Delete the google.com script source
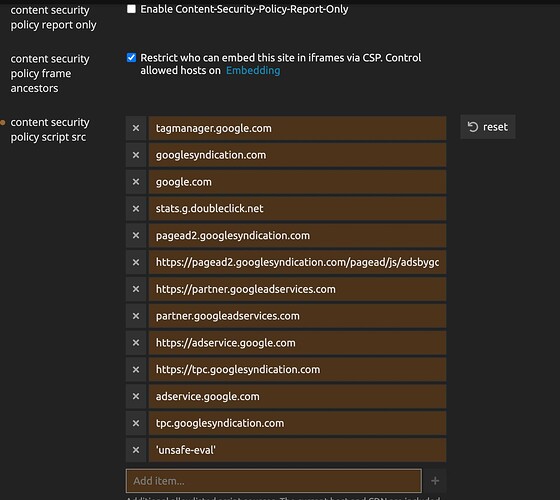 click(x=136, y=182)
